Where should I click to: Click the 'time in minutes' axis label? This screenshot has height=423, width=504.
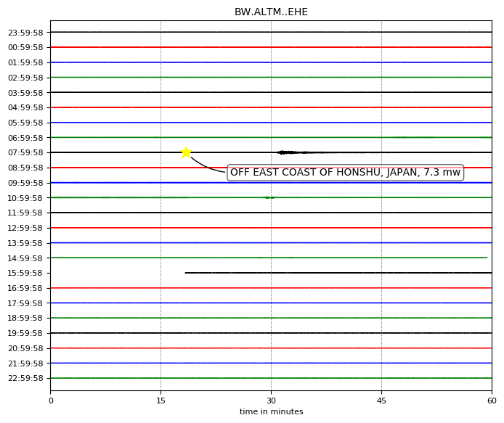click(271, 411)
